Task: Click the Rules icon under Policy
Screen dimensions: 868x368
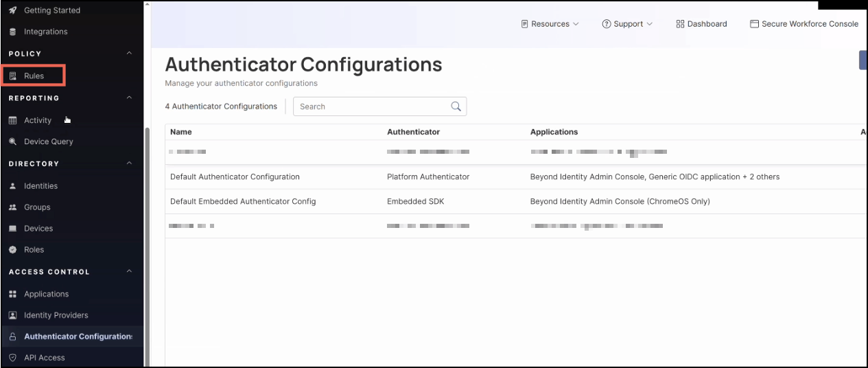Action: coord(12,76)
